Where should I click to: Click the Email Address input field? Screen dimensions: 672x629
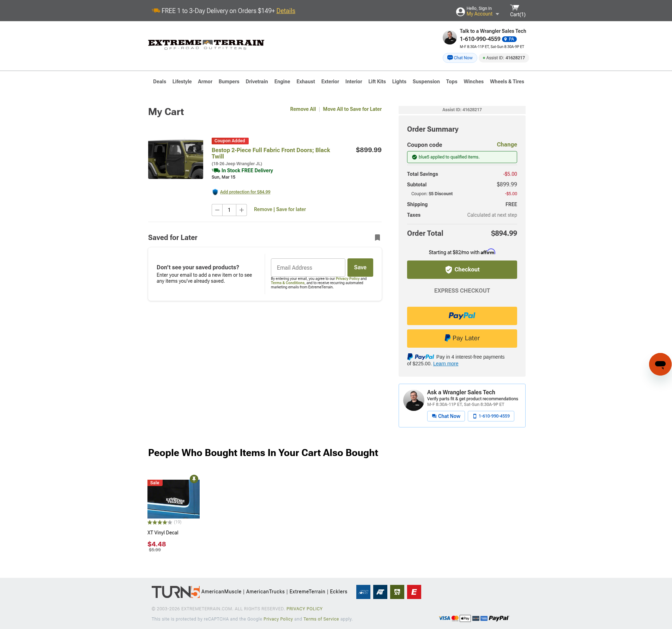(308, 268)
